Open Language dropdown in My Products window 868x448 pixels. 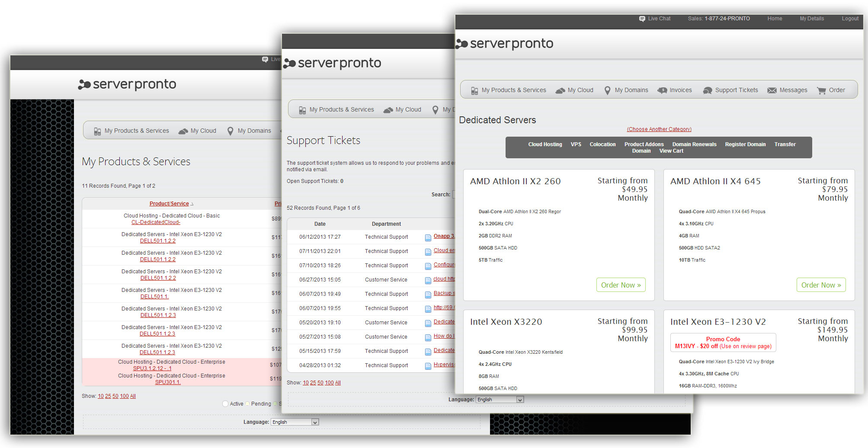pos(295,422)
